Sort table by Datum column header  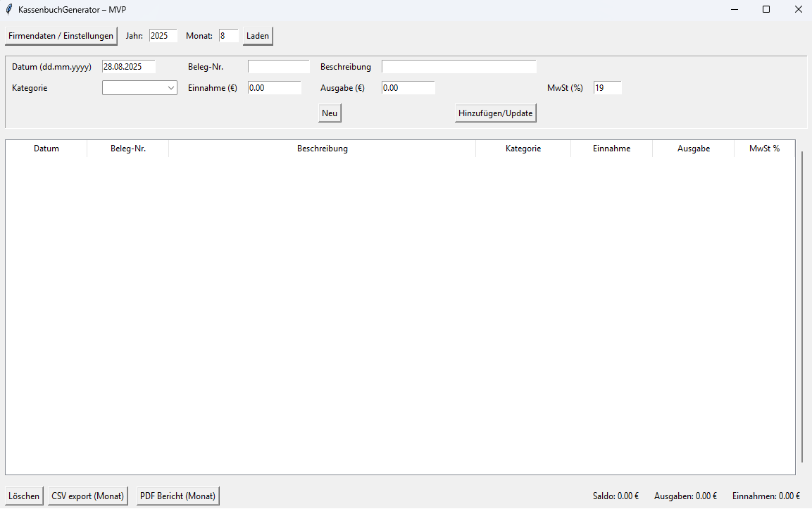pyautogui.click(x=46, y=149)
